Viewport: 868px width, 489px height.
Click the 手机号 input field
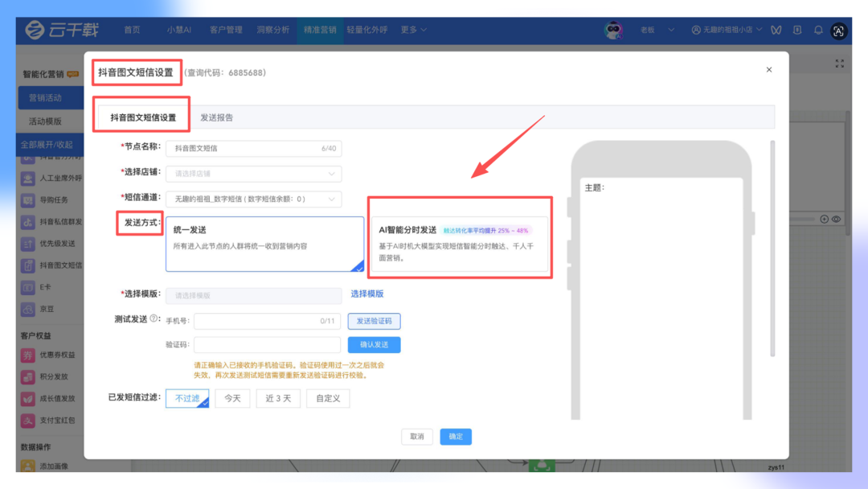tap(267, 321)
